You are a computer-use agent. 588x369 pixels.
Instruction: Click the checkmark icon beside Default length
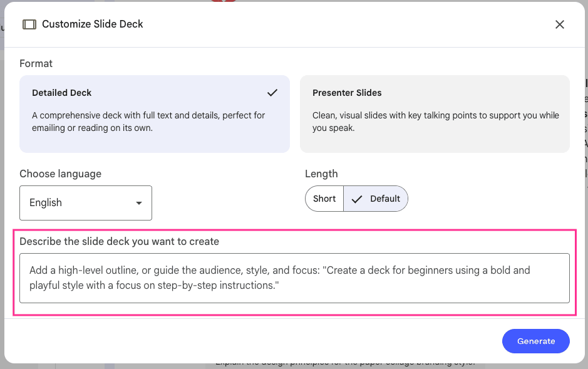point(357,199)
